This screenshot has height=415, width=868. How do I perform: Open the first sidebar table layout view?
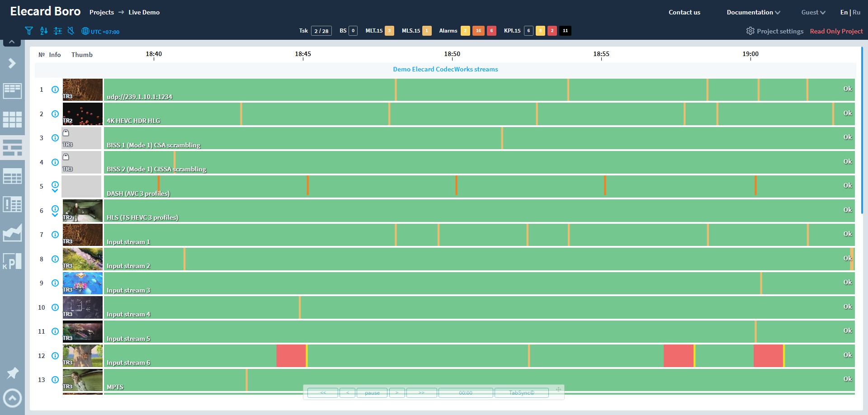[x=12, y=91]
